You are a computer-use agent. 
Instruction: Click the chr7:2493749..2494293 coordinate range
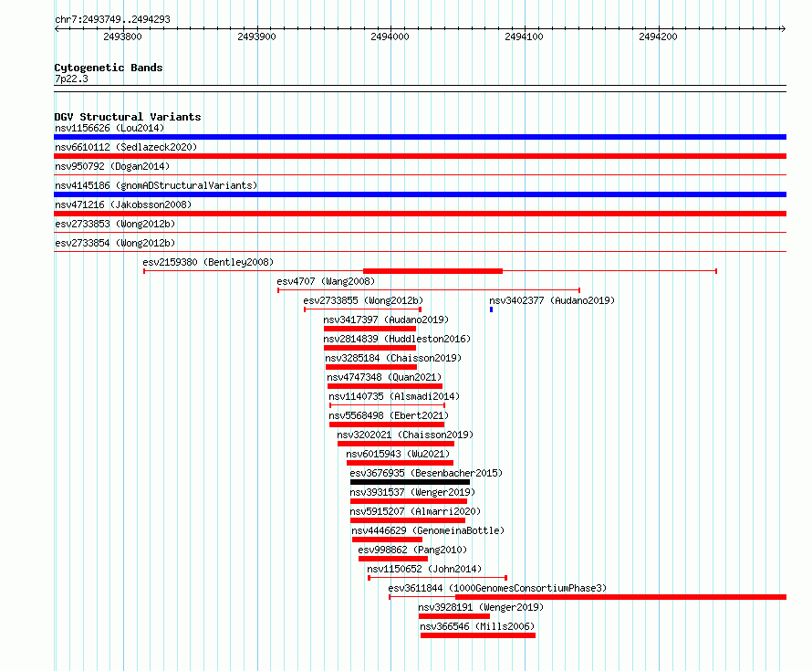(112, 19)
